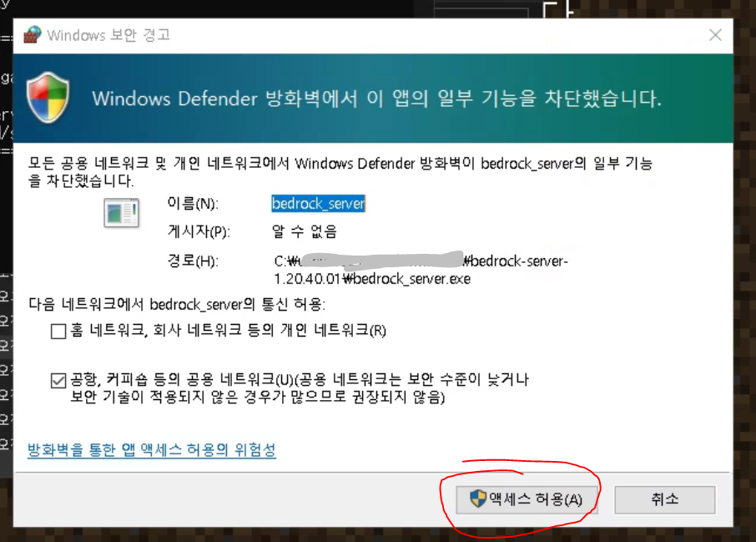
Task: Uncheck the public network (U) checkbox
Action: [58, 380]
